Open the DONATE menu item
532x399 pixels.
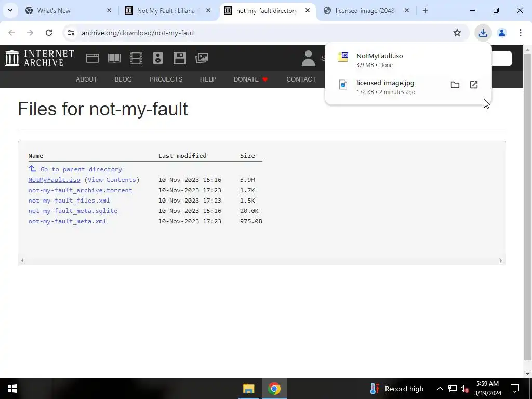point(250,79)
